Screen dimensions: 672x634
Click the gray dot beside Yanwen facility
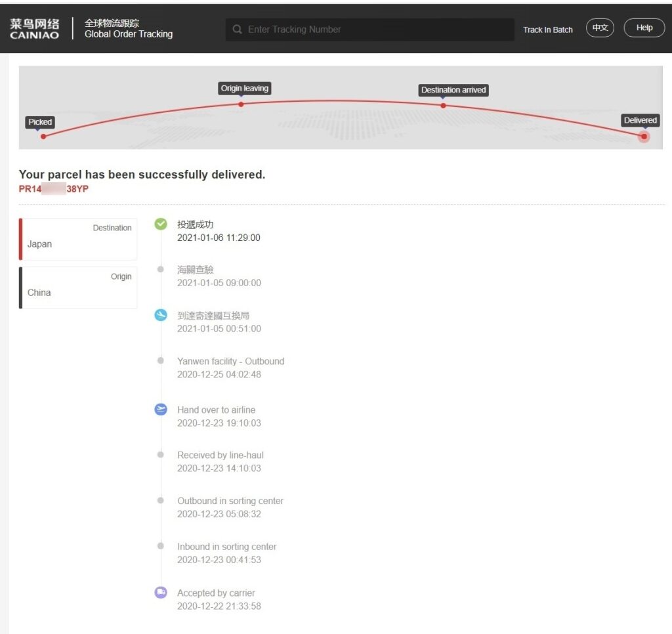coord(161,361)
